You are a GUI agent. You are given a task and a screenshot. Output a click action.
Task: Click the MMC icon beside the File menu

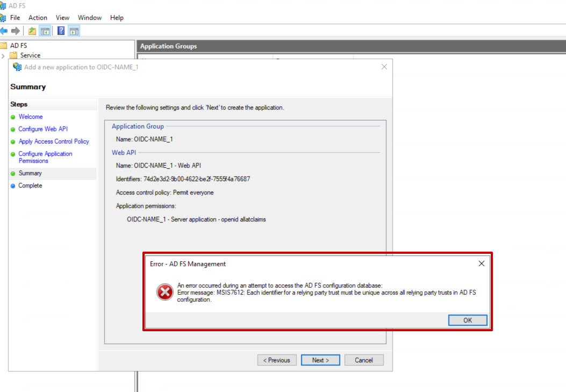[x=3, y=18]
